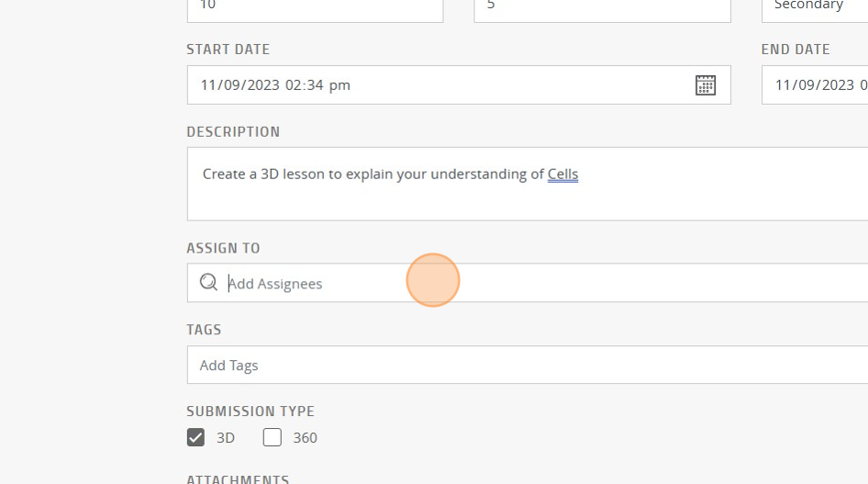This screenshot has width=868, height=484.
Task: Focus the Add Tags input field
Action: [527, 365]
